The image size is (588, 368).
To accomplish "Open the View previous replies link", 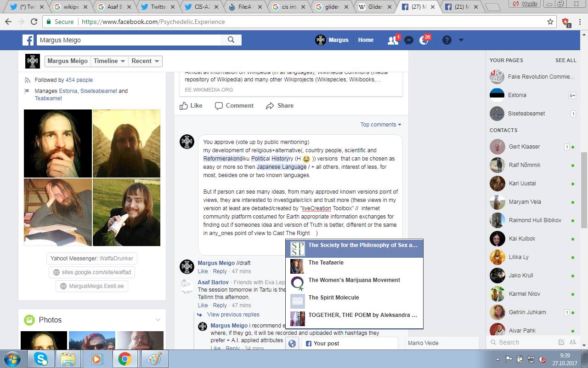I will tap(233, 315).
